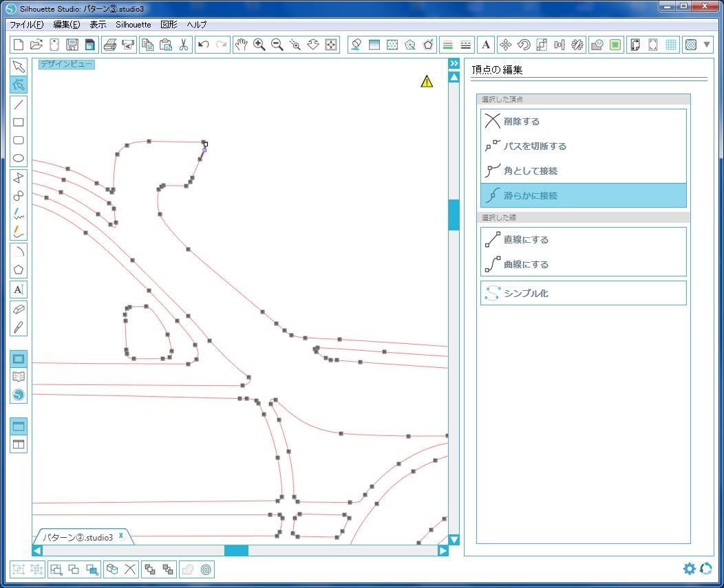
Task: Click 削除する to delete point
Action: (x=583, y=122)
